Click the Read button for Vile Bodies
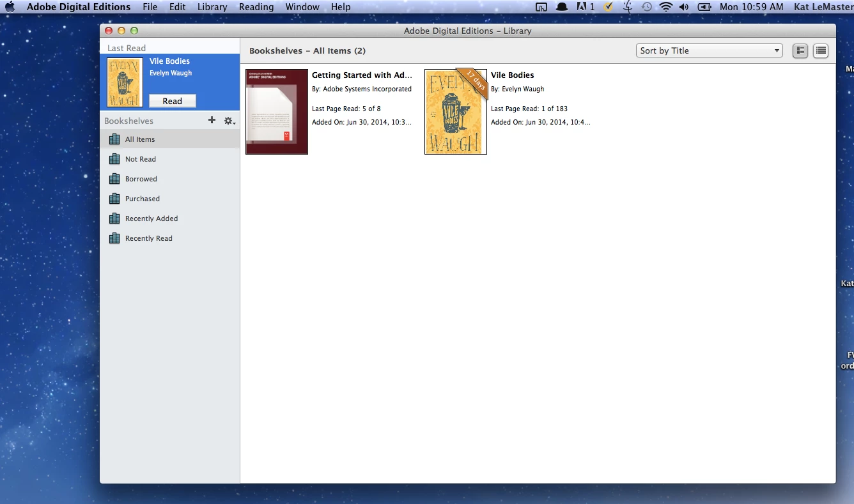This screenshot has height=504, width=854. coord(173,101)
